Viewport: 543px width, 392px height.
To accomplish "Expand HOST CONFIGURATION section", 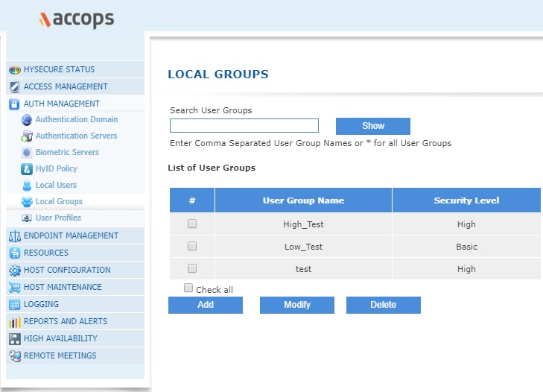I will click(x=75, y=270).
